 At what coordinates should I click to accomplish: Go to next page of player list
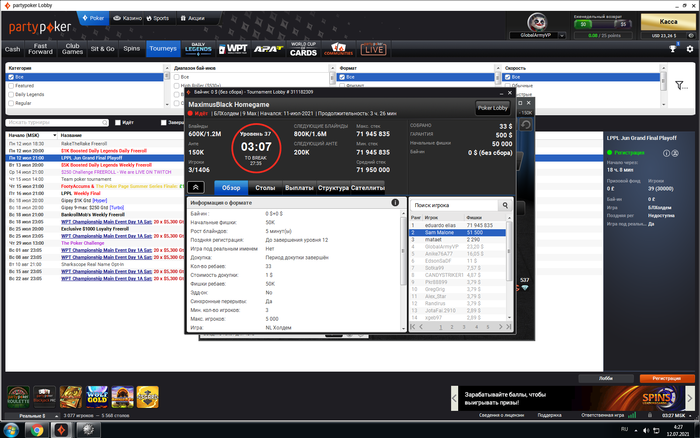[x=500, y=327]
